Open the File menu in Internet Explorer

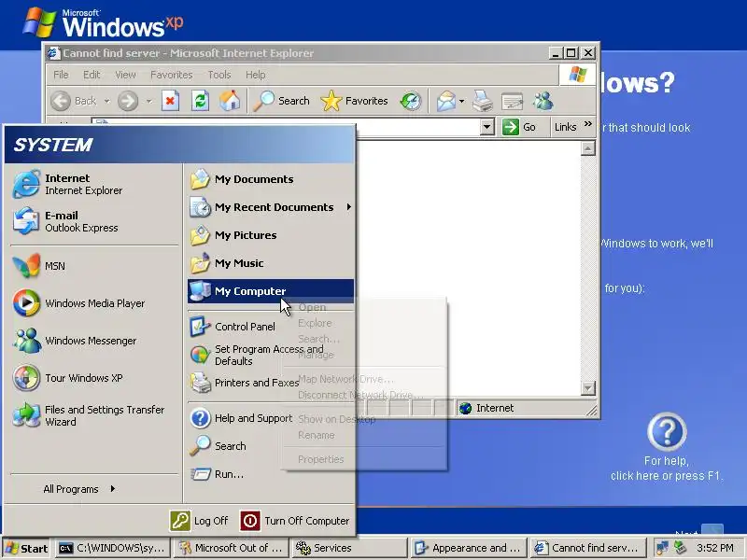click(x=61, y=75)
